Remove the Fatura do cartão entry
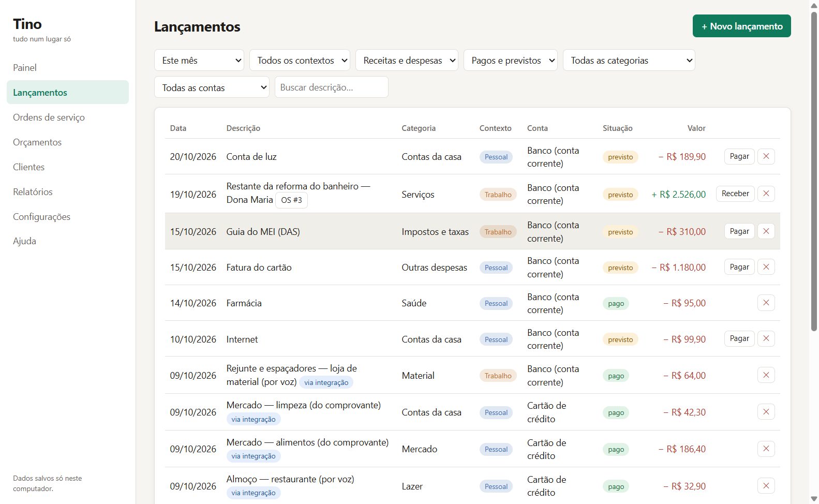The image size is (819, 504). pyautogui.click(x=766, y=267)
